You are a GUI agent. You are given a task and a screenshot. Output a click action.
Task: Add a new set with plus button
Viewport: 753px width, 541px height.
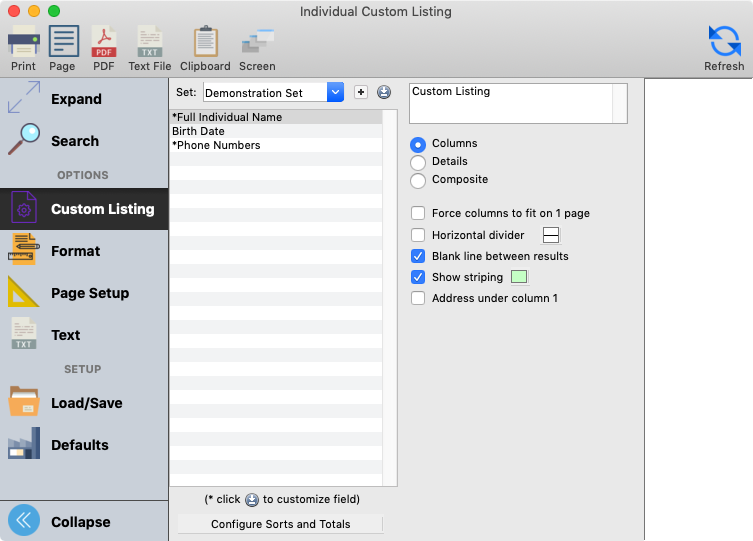[x=361, y=93]
